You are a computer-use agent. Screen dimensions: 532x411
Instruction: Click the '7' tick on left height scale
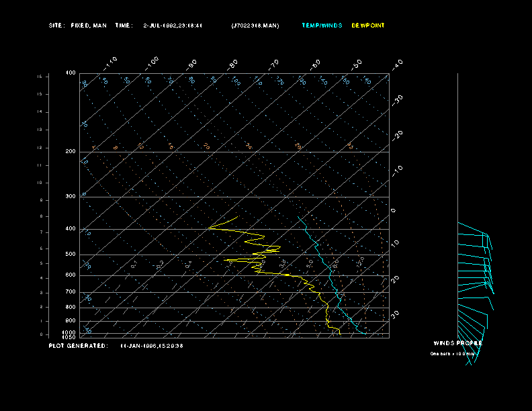point(42,232)
